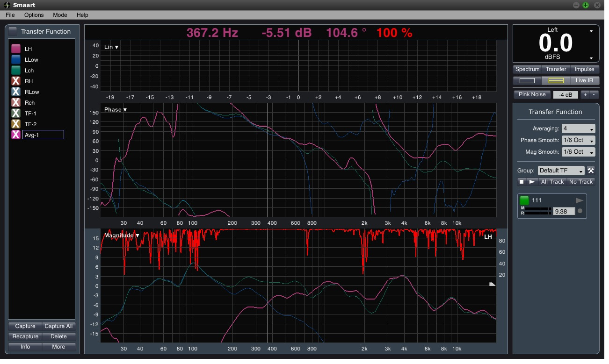
Task: Click the Capture All button
Action: (58, 326)
